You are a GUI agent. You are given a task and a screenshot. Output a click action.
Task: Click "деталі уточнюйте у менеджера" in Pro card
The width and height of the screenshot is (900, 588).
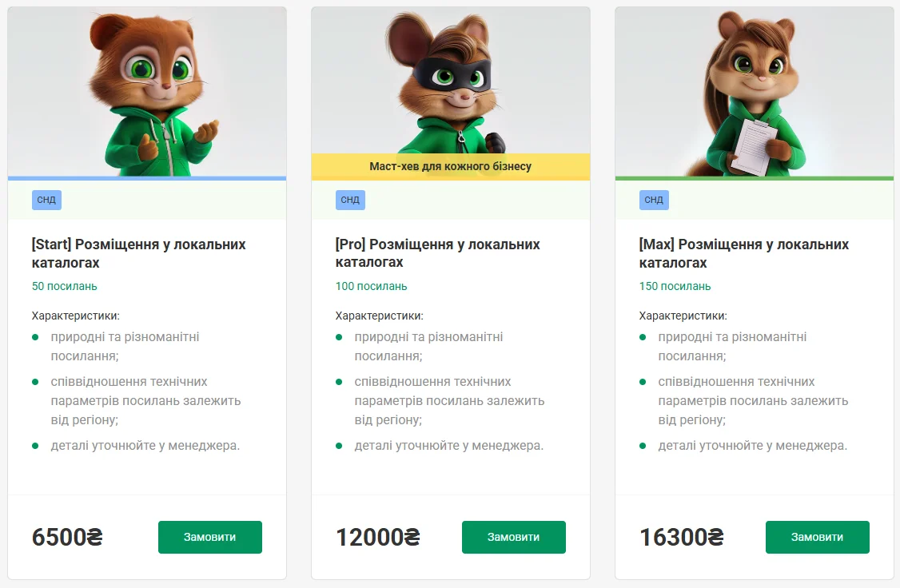[448, 445]
